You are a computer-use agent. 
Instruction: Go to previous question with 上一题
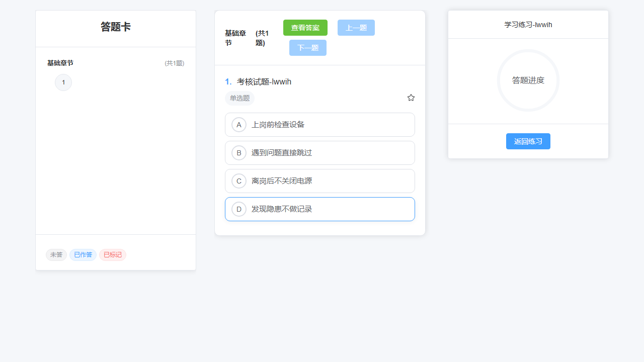[356, 28]
